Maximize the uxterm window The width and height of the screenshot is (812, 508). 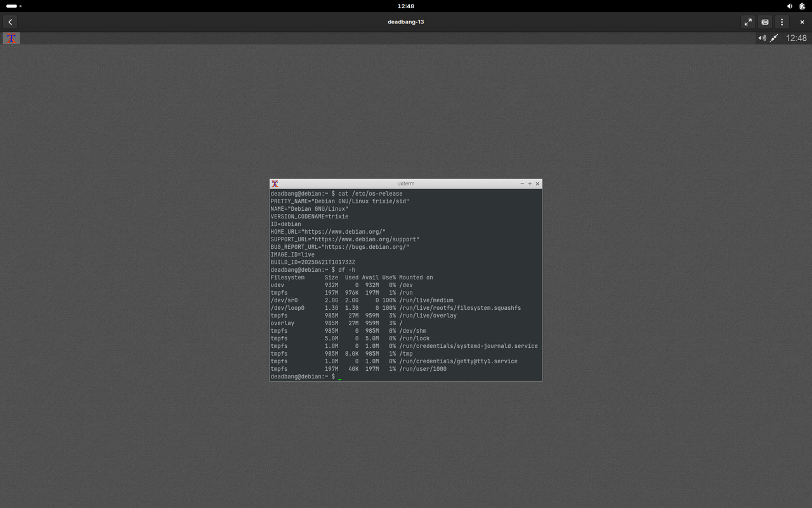pos(530,184)
